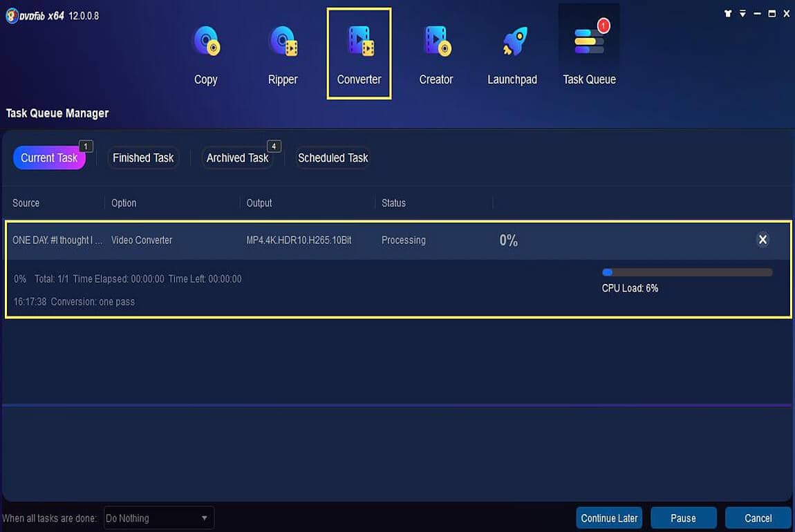
Task: Open the Do Nothing dropdown
Action: tap(158, 517)
